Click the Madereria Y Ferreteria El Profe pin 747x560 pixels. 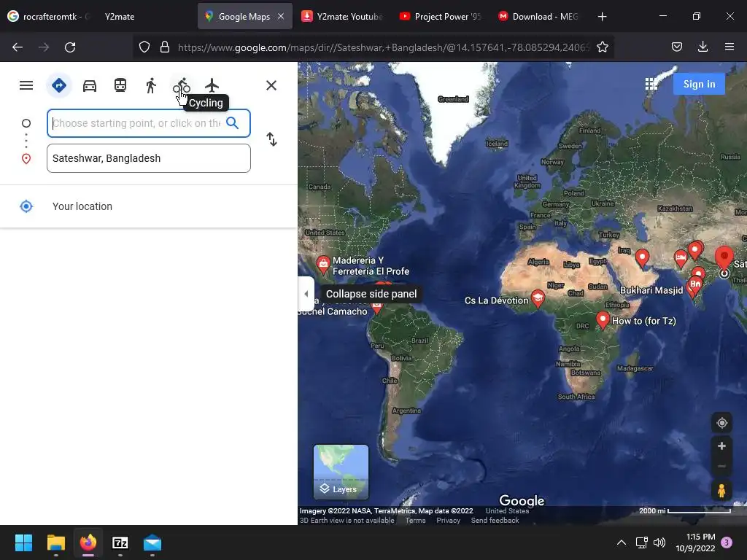pyautogui.click(x=323, y=264)
